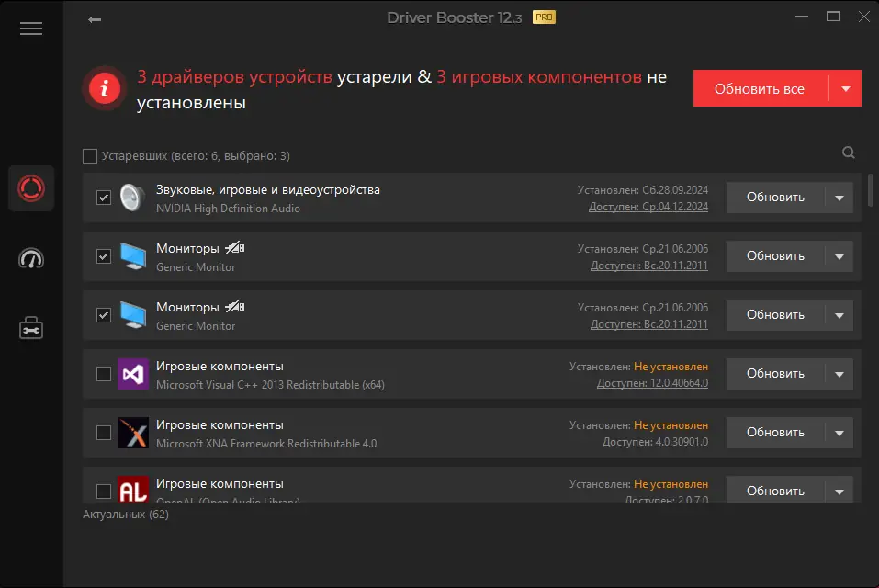Expand the XNA Framework update dropdown

click(840, 433)
